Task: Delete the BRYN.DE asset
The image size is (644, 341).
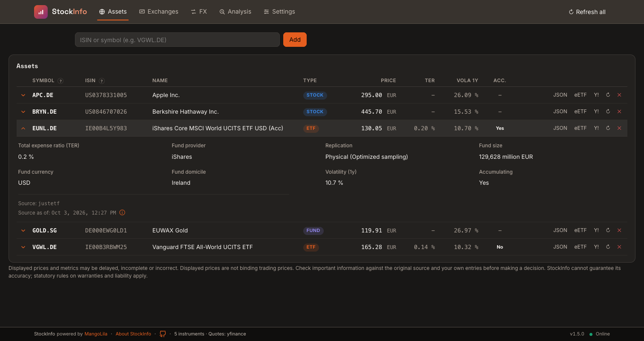Action: 619,112
